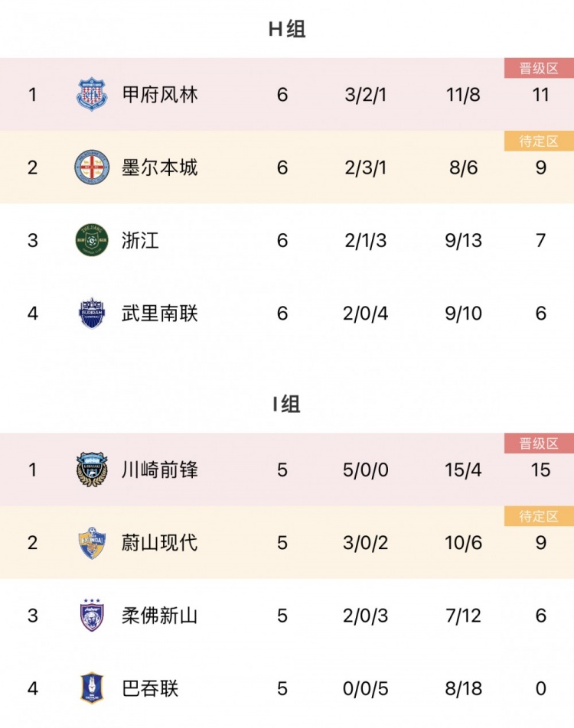Open the 甲府风林 team name link
The image size is (574, 728).
point(160,95)
